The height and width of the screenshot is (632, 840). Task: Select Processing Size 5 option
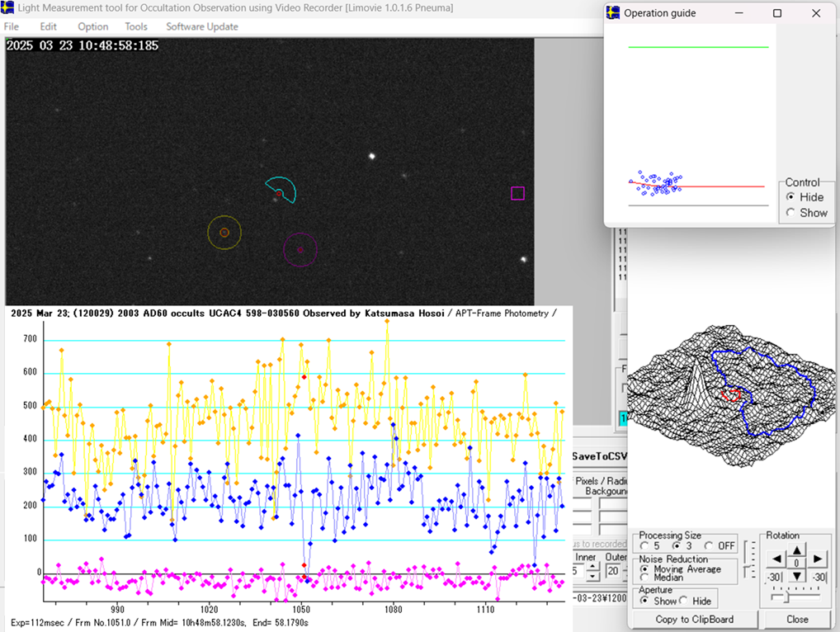(x=645, y=545)
